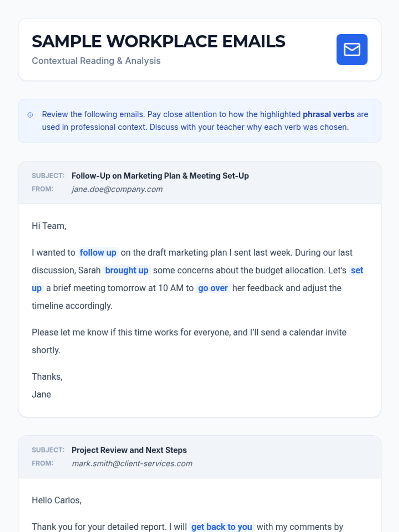
Task: Click the sender address mark.smith@client-services.com
Action: [x=132, y=464]
